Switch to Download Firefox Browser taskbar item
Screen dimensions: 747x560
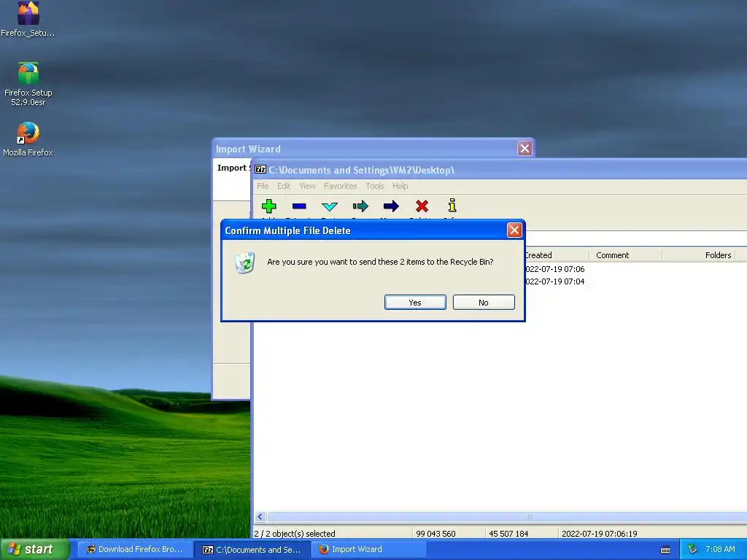click(135, 549)
